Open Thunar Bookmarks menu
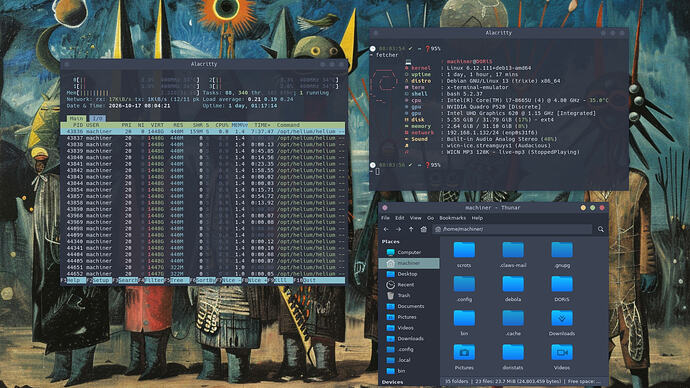The height and width of the screenshot is (388, 690). click(452, 218)
